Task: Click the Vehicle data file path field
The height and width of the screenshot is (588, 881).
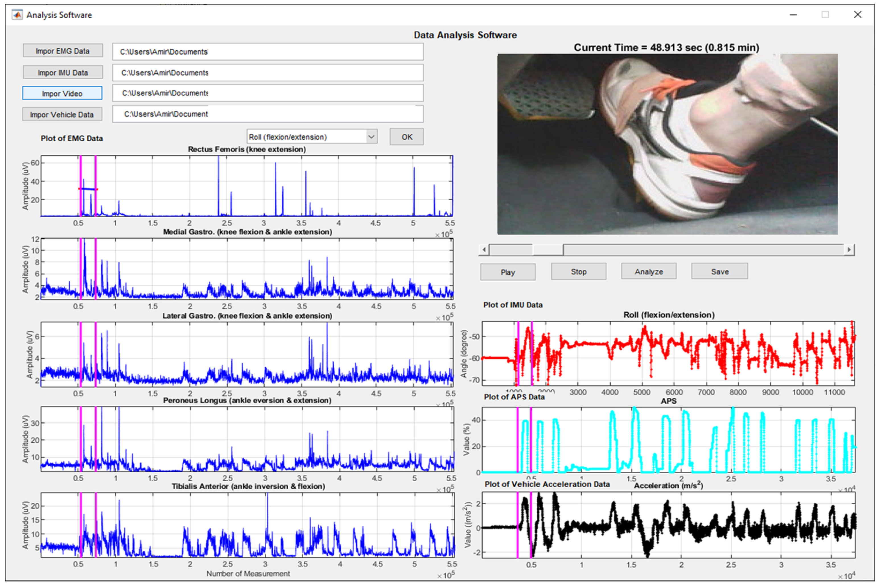Action: [267, 114]
